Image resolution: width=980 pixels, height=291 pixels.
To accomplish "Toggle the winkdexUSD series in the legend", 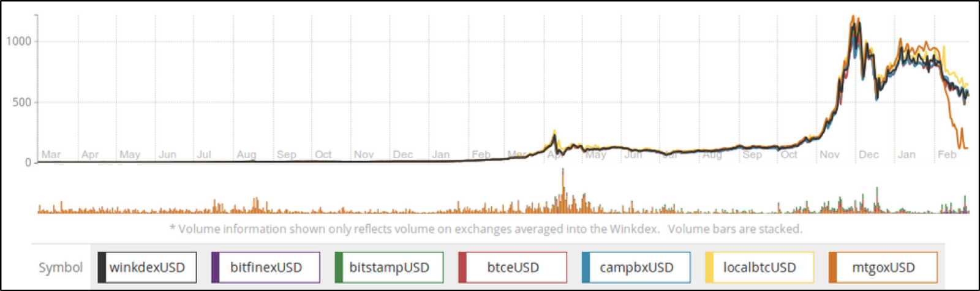I will (147, 268).
